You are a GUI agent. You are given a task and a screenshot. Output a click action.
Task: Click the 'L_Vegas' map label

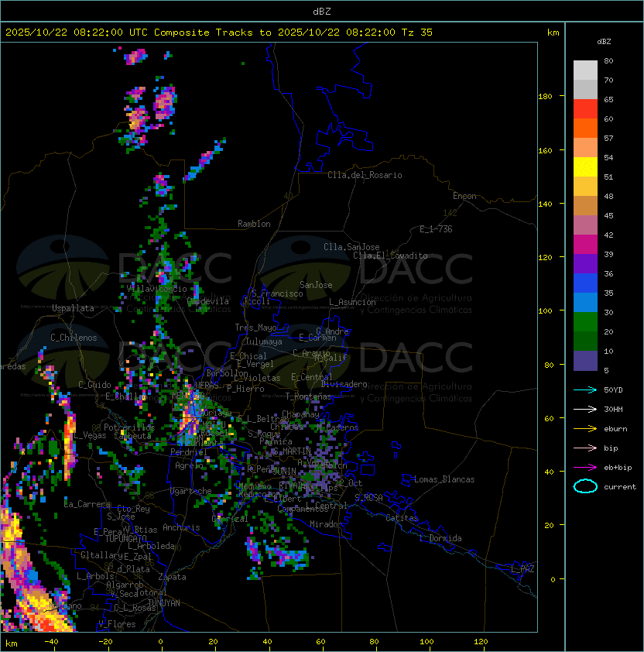(x=90, y=435)
